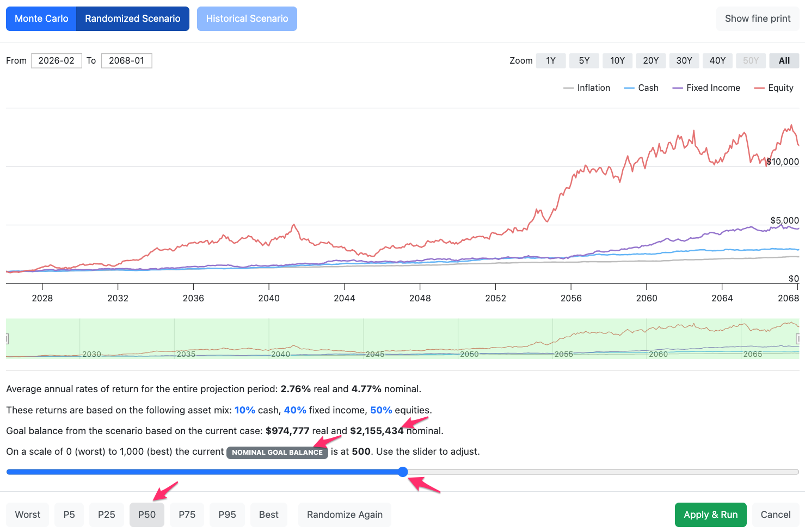Set chart zoom to 1Y

[x=551, y=60]
